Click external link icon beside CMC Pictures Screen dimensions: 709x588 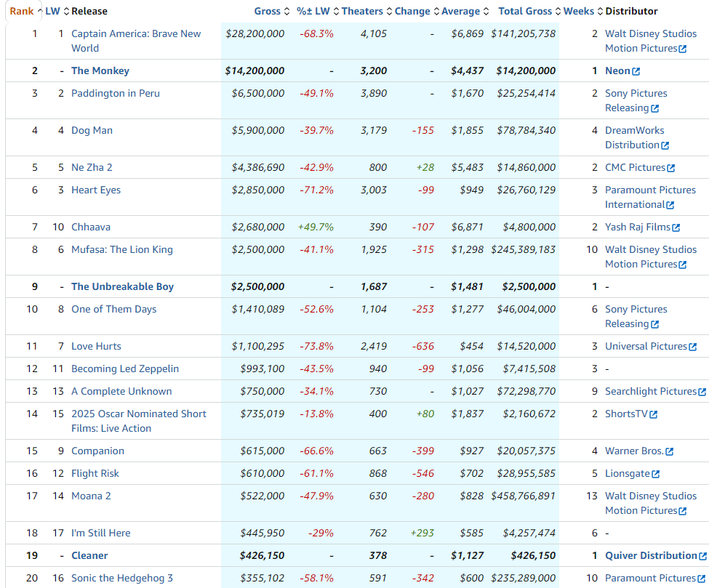[670, 168]
